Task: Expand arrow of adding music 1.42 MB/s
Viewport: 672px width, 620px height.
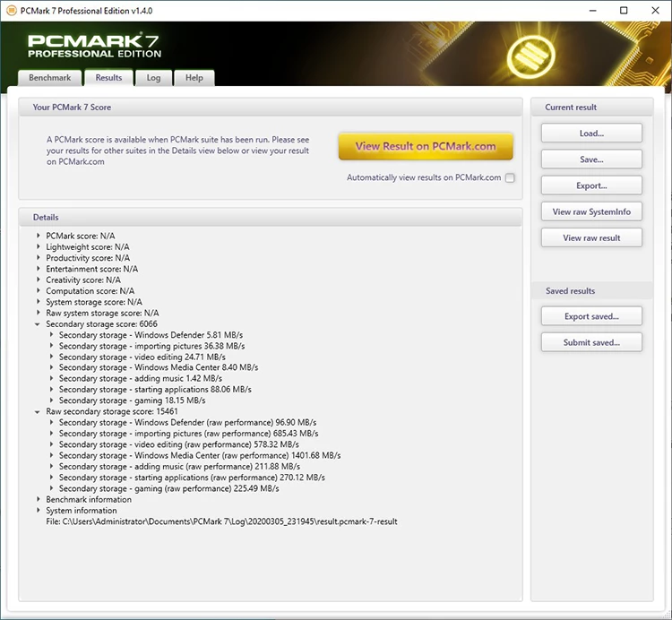Action: (x=51, y=378)
